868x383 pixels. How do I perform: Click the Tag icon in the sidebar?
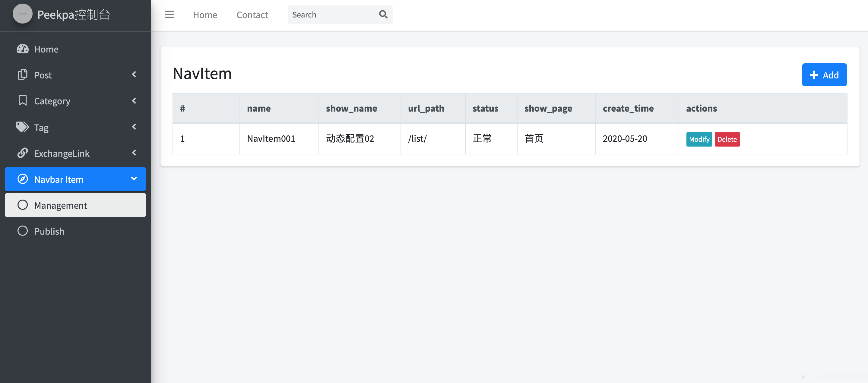click(23, 127)
